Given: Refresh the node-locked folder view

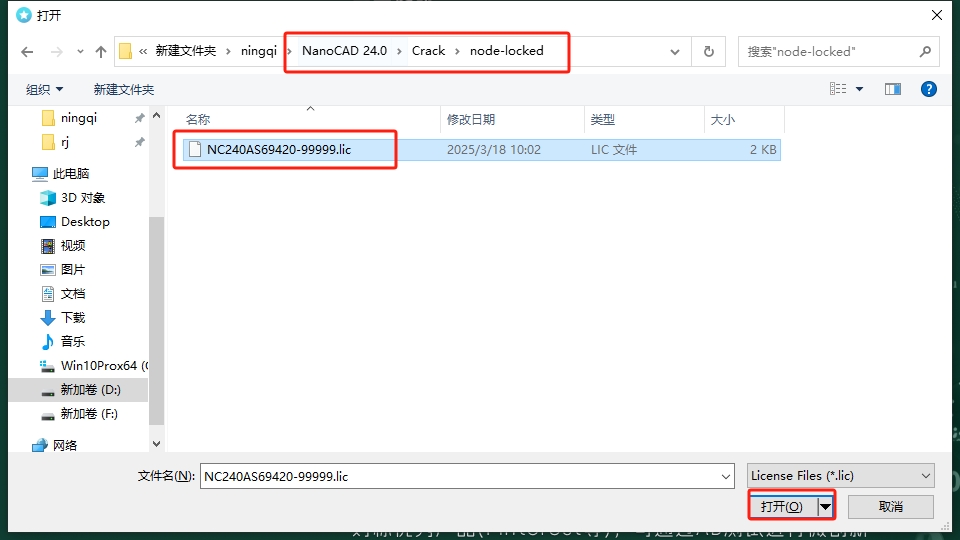Looking at the screenshot, I should pos(709,51).
